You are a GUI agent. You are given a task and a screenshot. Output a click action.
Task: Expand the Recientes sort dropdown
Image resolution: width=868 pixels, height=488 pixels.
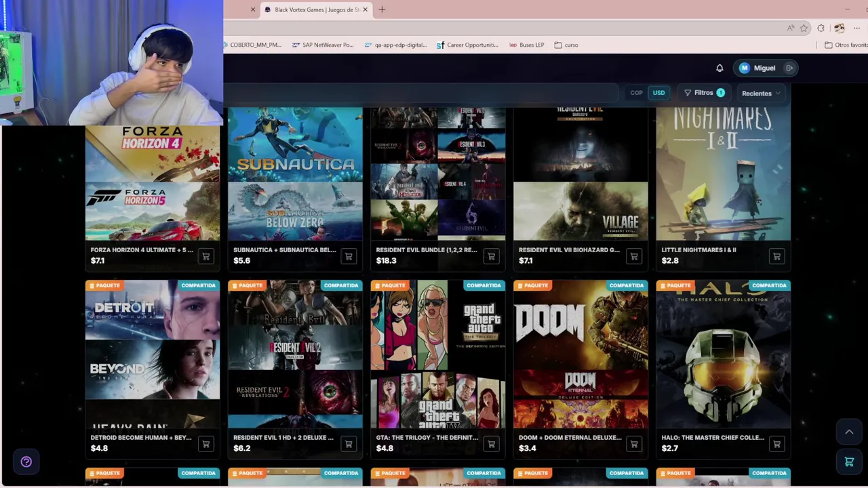click(761, 94)
